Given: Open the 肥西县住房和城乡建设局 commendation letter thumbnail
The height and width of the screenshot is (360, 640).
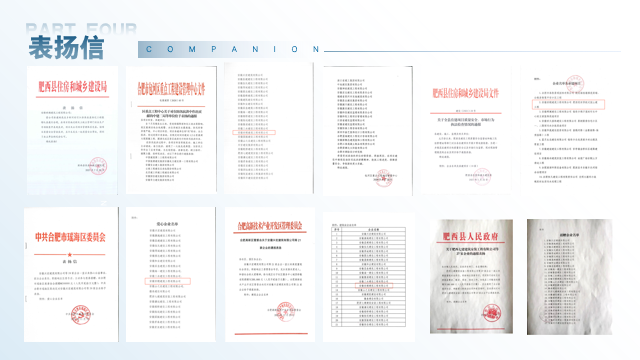Looking at the screenshot, I should click(72, 130).
